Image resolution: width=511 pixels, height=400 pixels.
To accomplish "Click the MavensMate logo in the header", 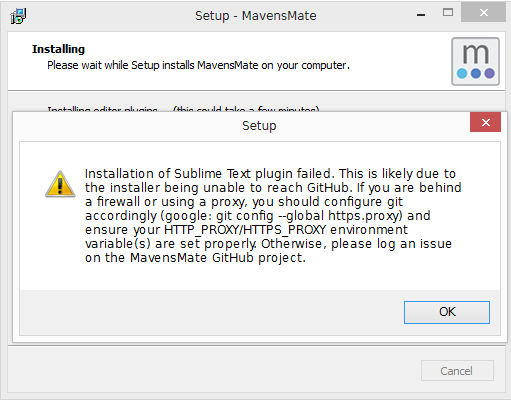I will [x=475, y=61].
